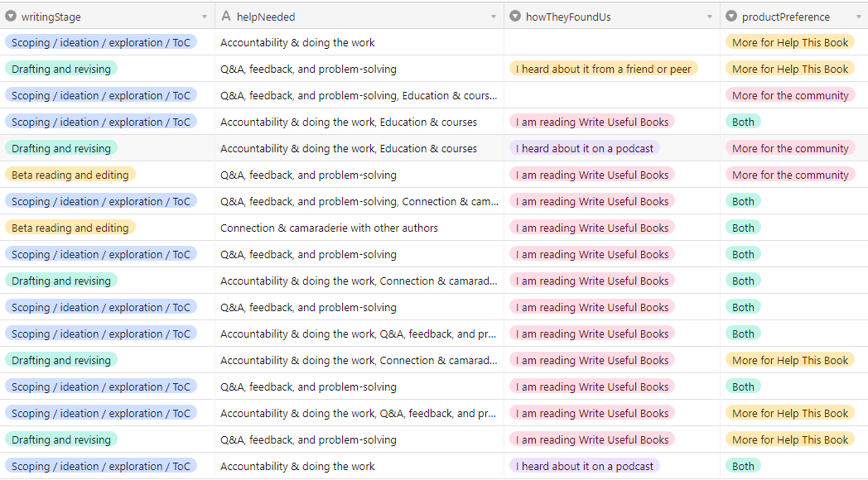Screen dimensions: 868x480
Task: Select the podcast tag in the bottom row
Action: pos(584,466)
